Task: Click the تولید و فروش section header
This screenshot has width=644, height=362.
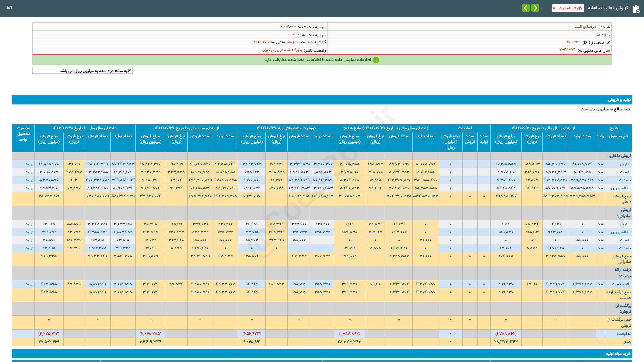Action: click(619, 100)
